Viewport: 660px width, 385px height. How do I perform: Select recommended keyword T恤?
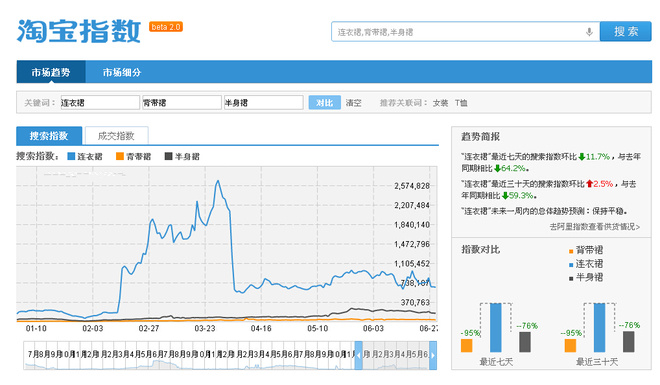pos(461,103)
